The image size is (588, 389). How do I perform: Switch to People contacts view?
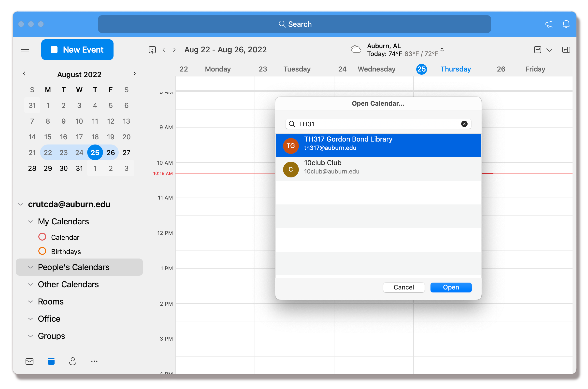(73, 361)
